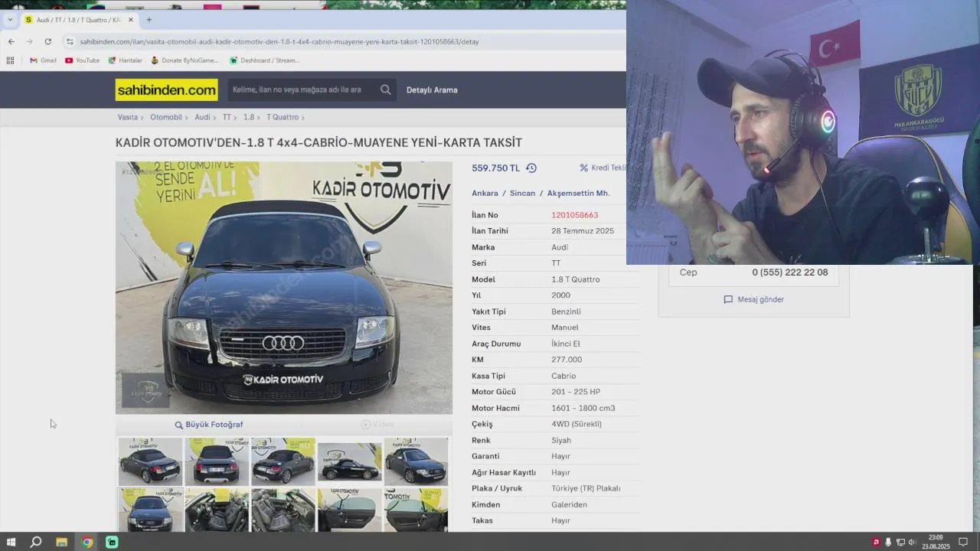Viewport: 980px width, 551px height.
Task: Open the Gmail bookmark
Action: (x=43, y=60)
